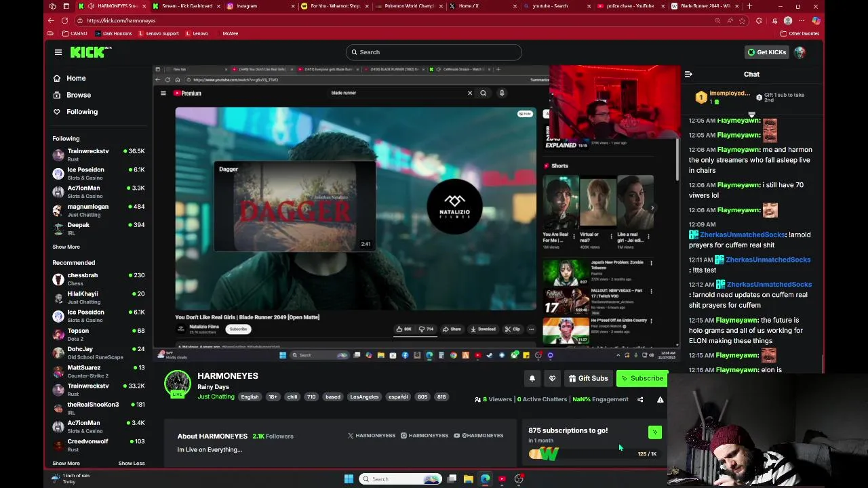This screenshot has width=868, height=488.
Task: Click the HARMONEYES live avatar
Action: tap(177, 384)
